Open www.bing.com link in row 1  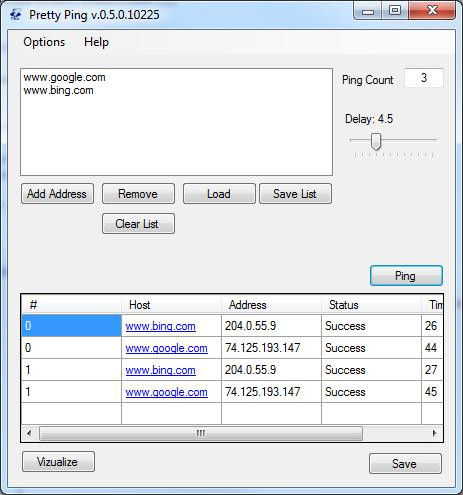coord(160,370)
